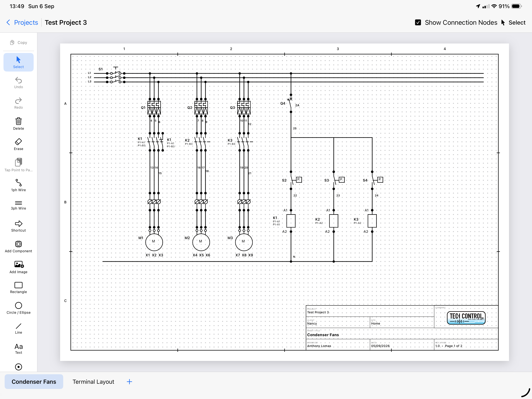
Task: Select the Q2 circuit breaker component
Action: click(201, 107)
